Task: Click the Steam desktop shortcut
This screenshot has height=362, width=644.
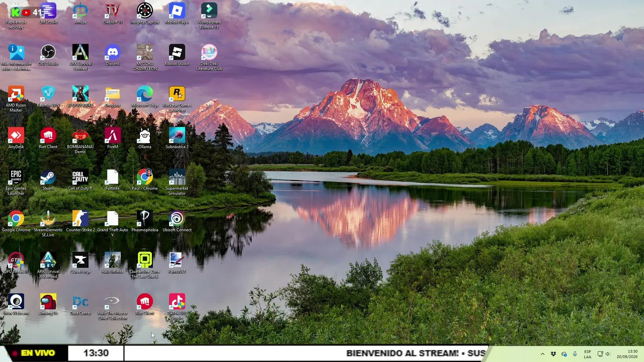Action: coord(48,180)
